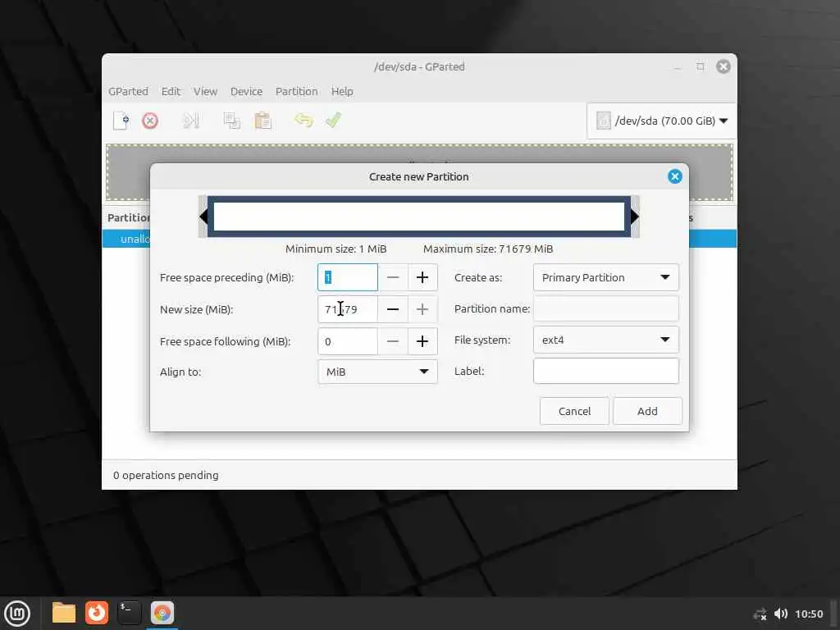Click the Apply all operations checkmark
Viewport: 840px width, 630px height.
[x=333, y=120]
